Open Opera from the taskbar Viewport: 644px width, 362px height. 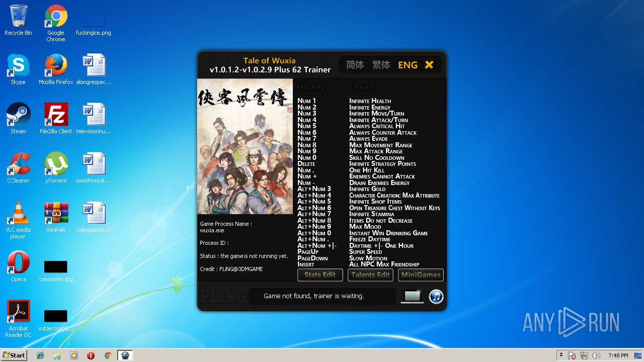[91, 355]
